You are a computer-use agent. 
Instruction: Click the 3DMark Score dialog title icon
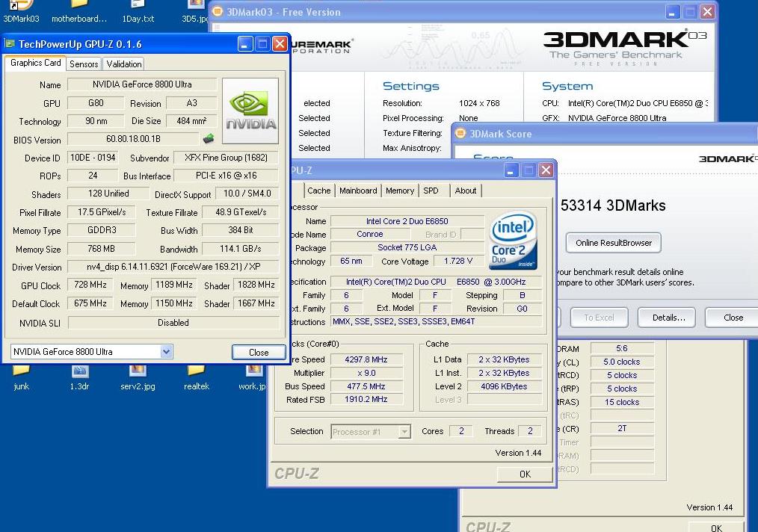click(x=460, y=133)
